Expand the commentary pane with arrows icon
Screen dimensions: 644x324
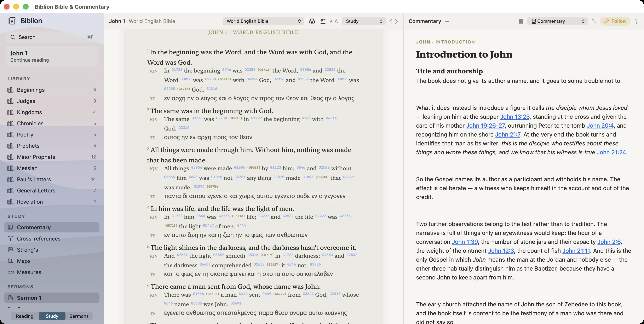[594, 21]
